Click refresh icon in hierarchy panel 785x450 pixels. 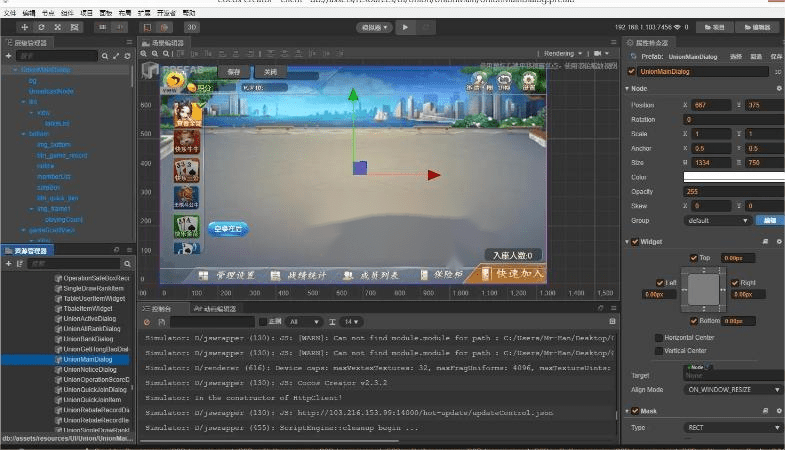[x=127, y=56]
